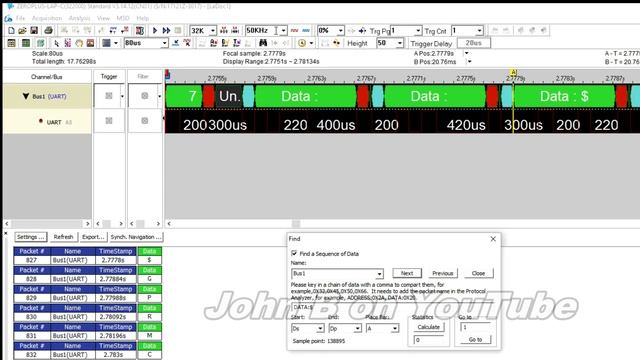Click the yellow A bar timeline marker

coord(513,72)
